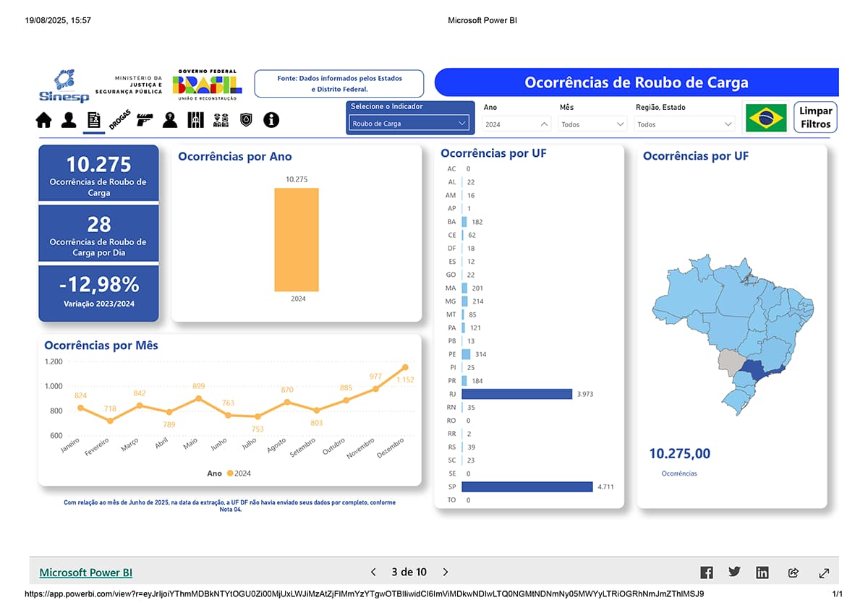Image resolution: width=868 pixels, height=613 pixels.
Task: Click the footnote about Junho de 2025
Action: [x=230, y=505]
